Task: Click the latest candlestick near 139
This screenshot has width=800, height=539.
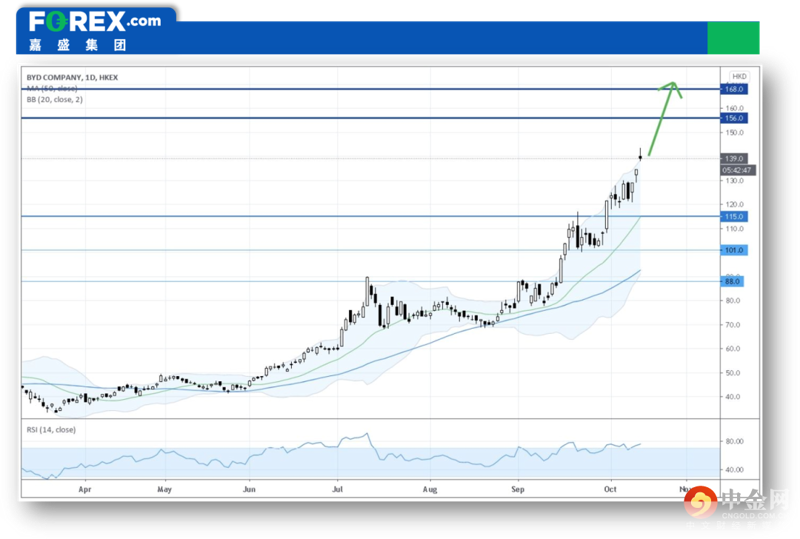Action: coord(640,155)
